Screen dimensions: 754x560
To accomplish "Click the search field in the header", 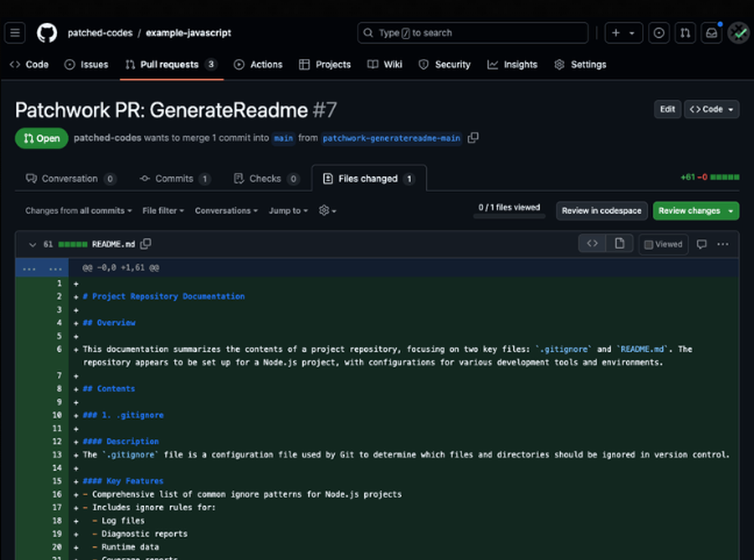I will pyautogui.click(x=473, y=33).
